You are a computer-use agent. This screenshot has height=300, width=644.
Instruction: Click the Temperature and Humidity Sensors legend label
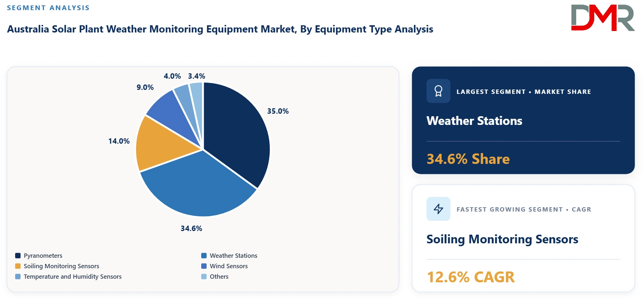tap(72, 277)
